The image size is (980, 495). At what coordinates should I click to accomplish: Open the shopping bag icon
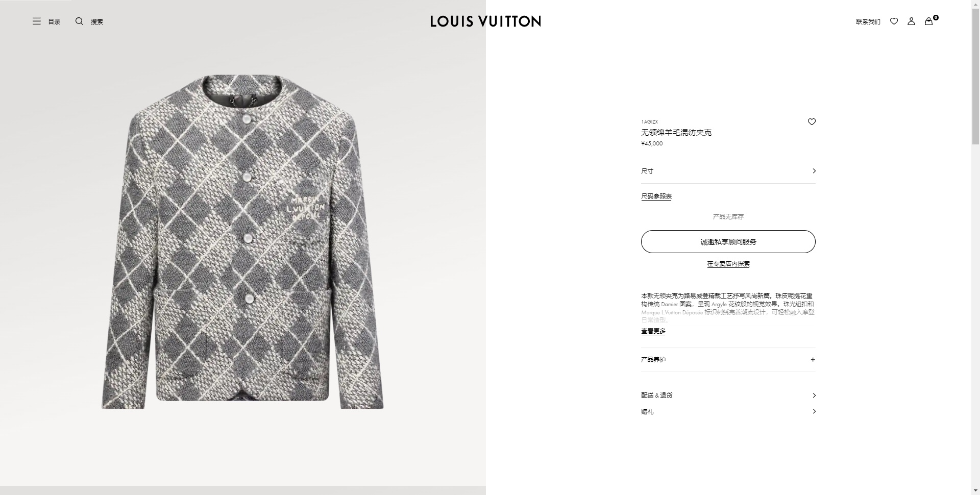pos(929,21)
